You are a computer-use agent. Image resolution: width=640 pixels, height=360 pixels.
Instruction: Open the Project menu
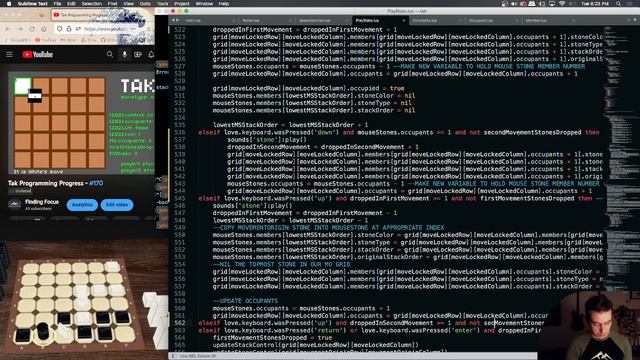(x=182, y=4)
